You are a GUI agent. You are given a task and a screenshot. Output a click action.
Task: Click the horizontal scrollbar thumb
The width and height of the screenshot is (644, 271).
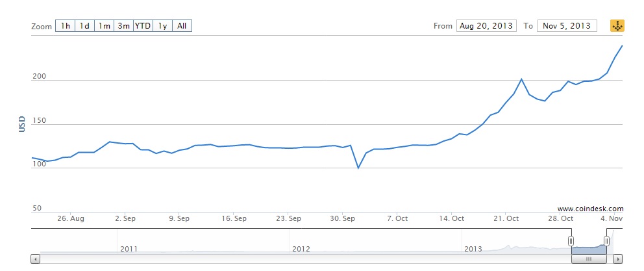589,259
